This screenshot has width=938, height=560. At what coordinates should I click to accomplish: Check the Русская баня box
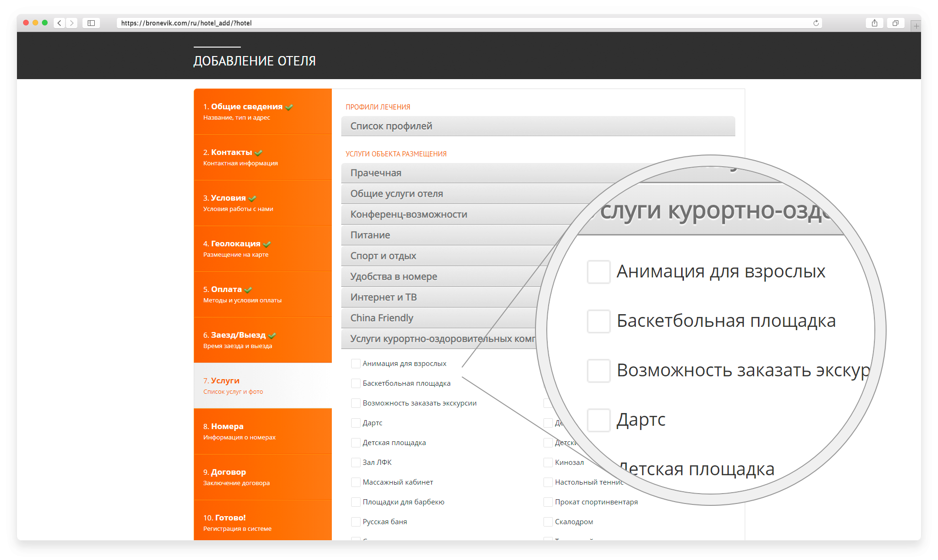[x=356, y=522]
